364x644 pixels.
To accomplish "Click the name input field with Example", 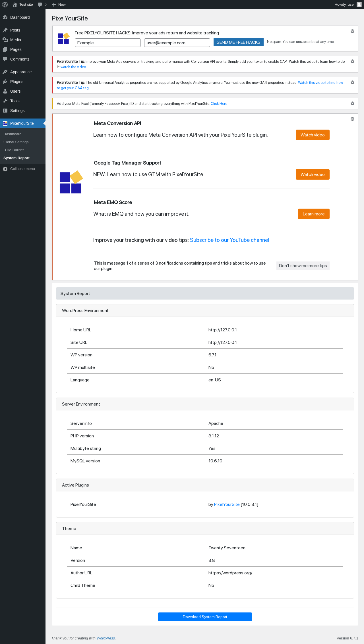I will 108,43.
